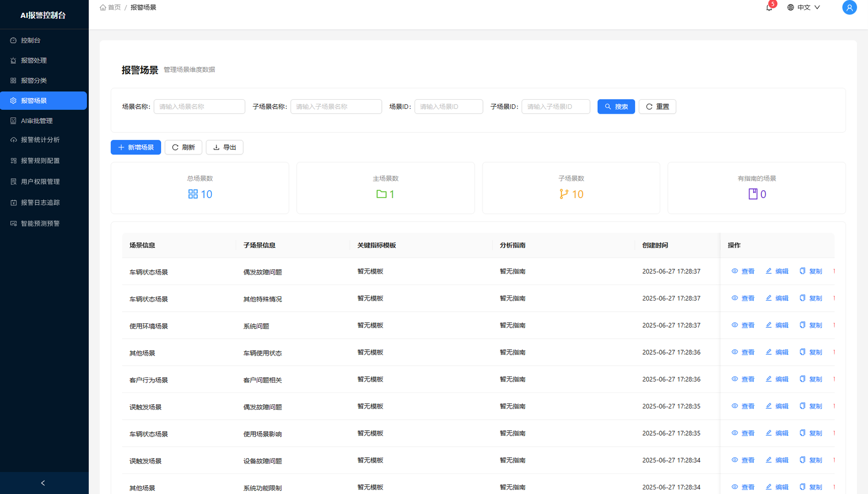Open the user avatar profile icon
The height and width of the screenshot is (494, 868).
click(849, 8)
